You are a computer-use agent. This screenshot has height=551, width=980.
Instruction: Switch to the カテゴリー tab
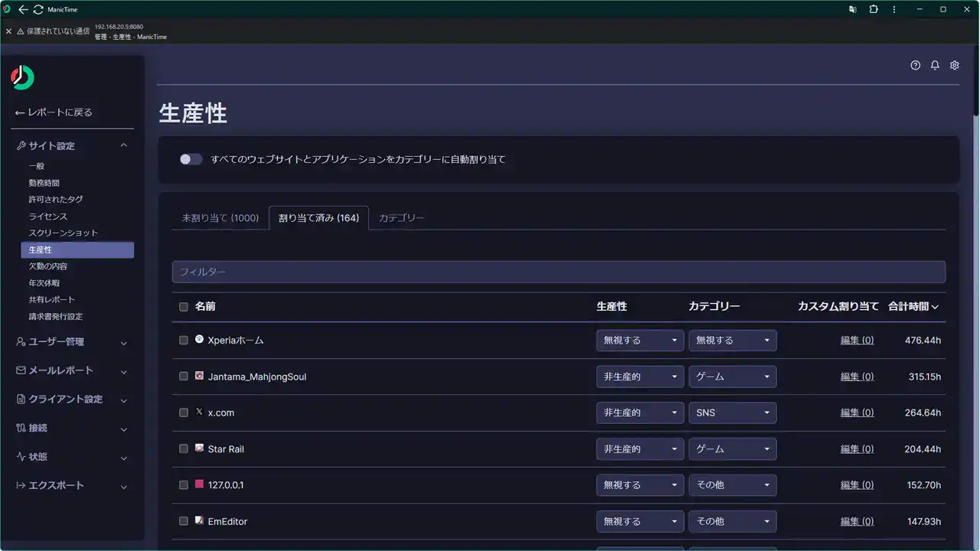pyautogui.click(x=401, y=218)
